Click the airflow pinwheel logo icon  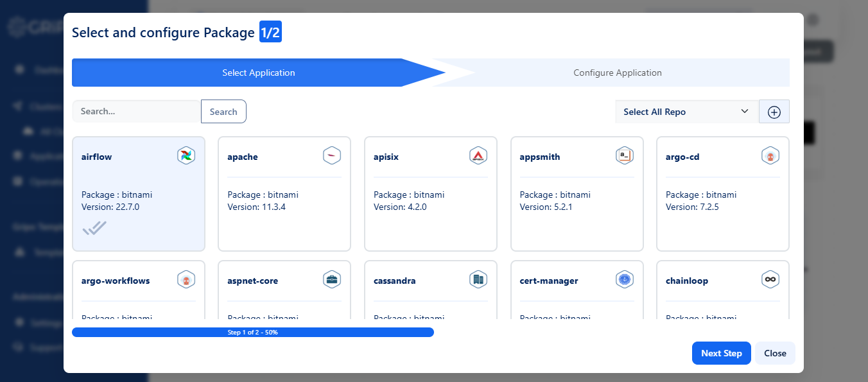click(x=186, y=155)
